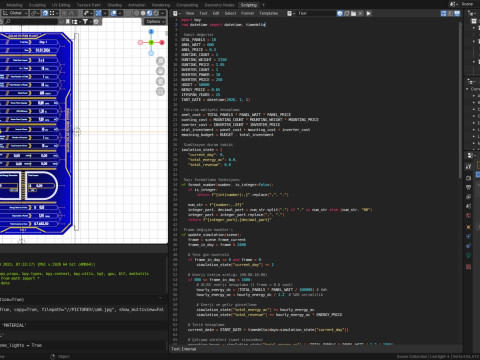Open overlays dropdown arrow
The image size is (480, 360).
(x=120, y=13)
